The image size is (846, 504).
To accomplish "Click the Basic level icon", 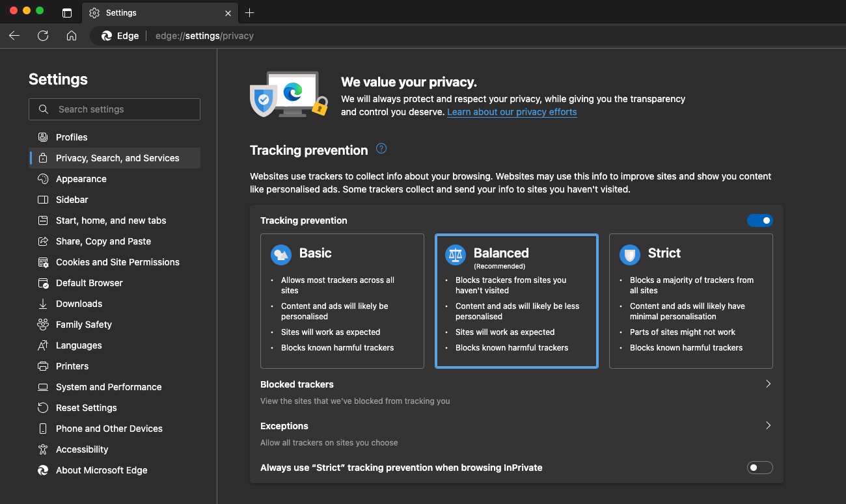I will [280, 255].
